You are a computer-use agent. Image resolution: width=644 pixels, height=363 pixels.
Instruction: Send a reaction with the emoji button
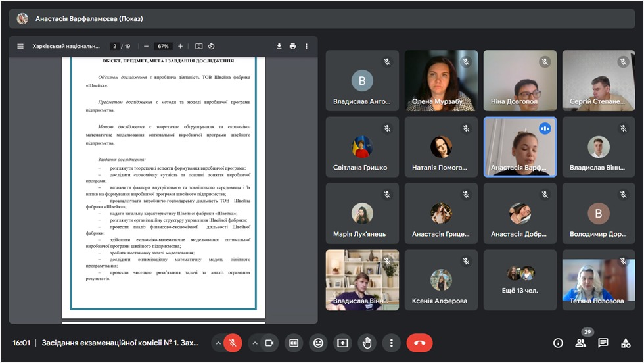click(319, 343)
